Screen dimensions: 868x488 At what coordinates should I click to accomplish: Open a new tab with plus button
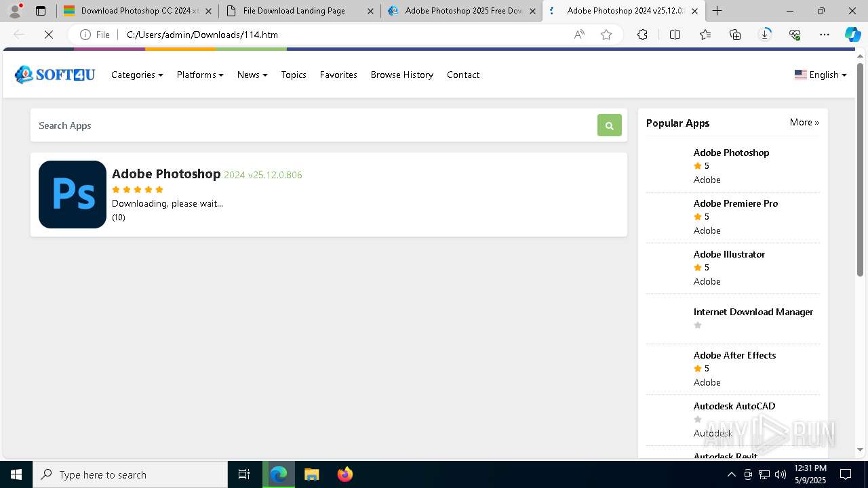click(x=717, y=11)
